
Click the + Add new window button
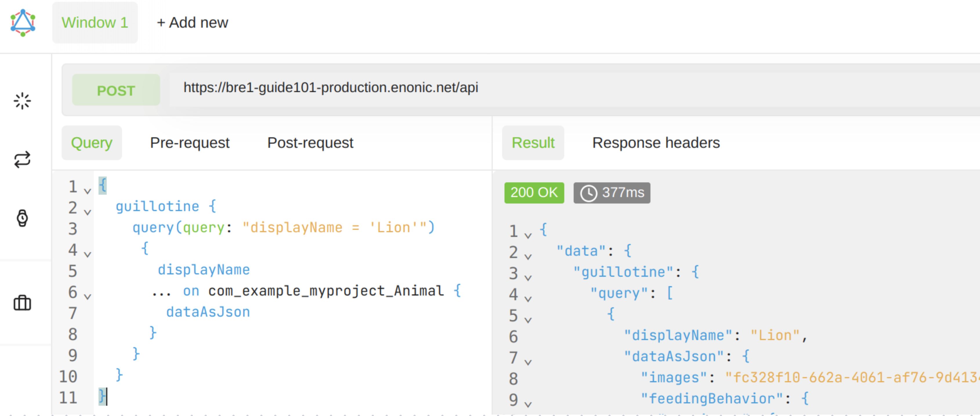coord(192,22)
